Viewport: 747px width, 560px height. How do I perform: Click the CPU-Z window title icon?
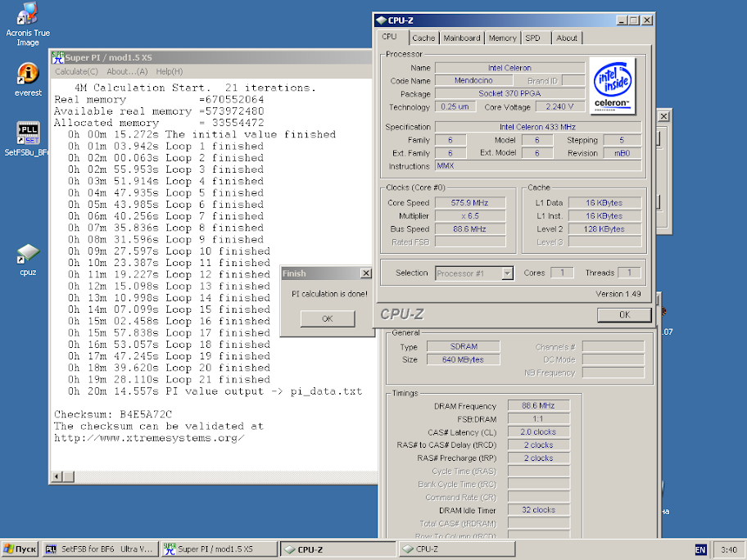point(381,20)
